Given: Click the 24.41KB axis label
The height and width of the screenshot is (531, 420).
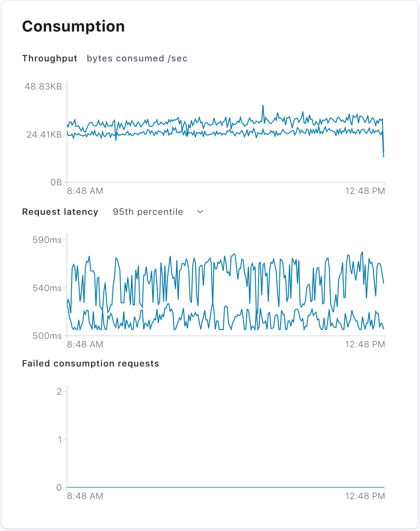Looking at the screenshot, I should tap(44, 135).
